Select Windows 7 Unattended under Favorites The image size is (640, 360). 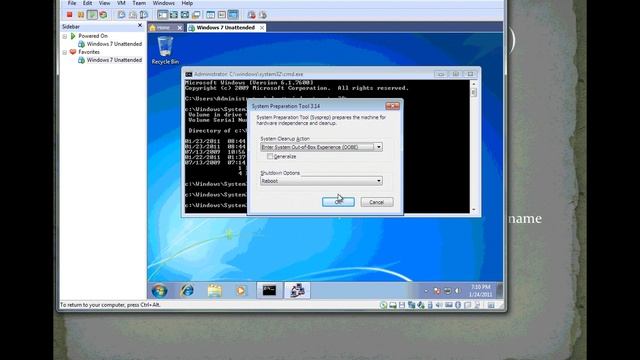(114, 60)
